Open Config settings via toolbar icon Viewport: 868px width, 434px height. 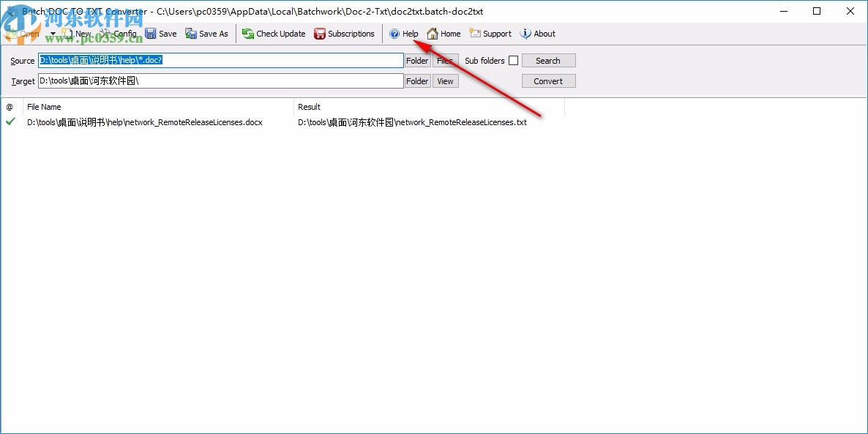click(117, 33)
